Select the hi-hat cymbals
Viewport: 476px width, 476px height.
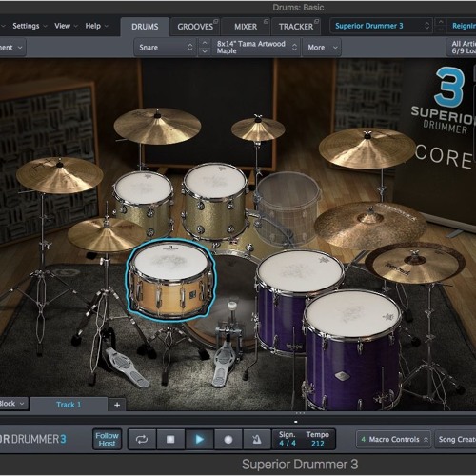click(x=107, y=234)
